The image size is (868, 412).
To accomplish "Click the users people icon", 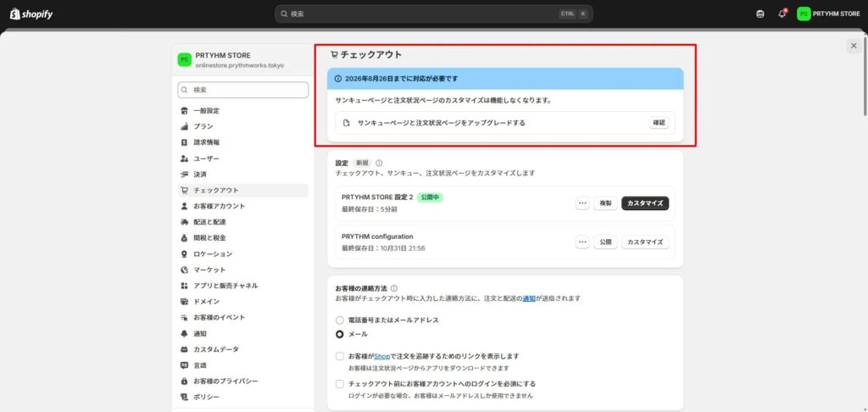I will tap(184, 159).
